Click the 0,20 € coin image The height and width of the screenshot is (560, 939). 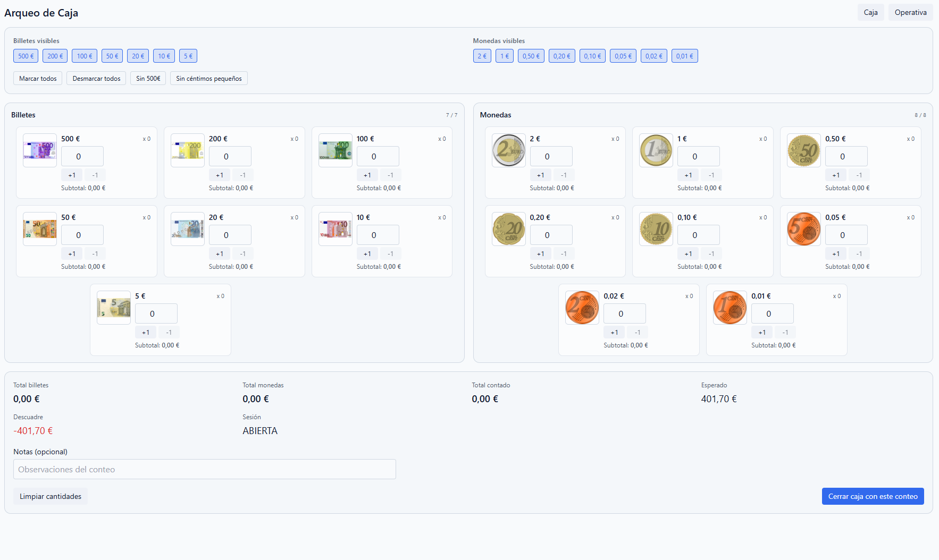point(508,229)
